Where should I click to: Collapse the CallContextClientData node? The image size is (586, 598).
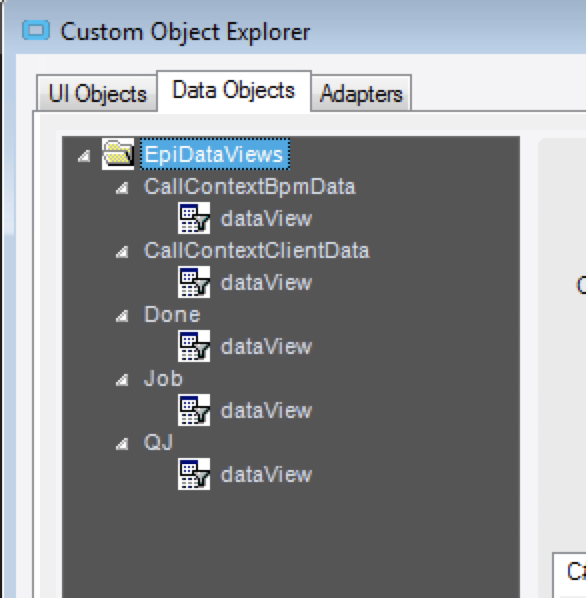pos(122,252)
